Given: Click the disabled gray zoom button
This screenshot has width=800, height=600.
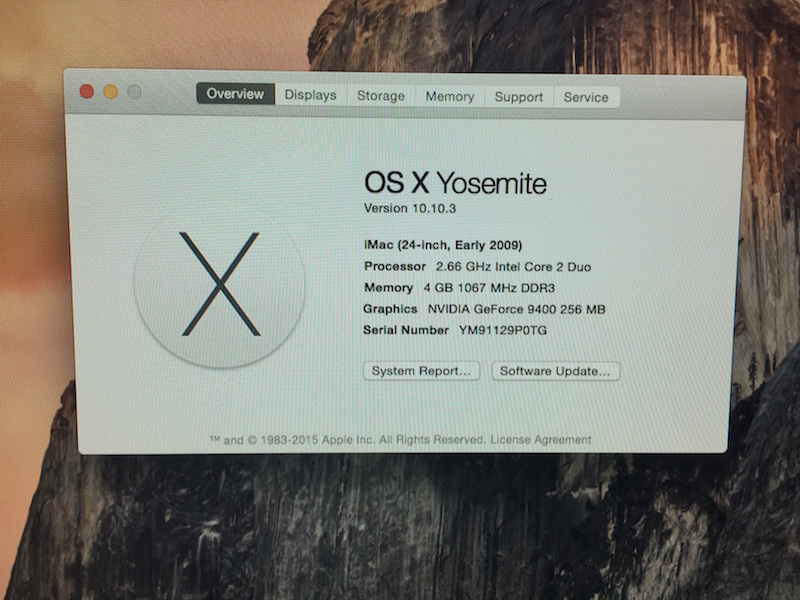Looking at the screenshot, I should click(134, 92).
